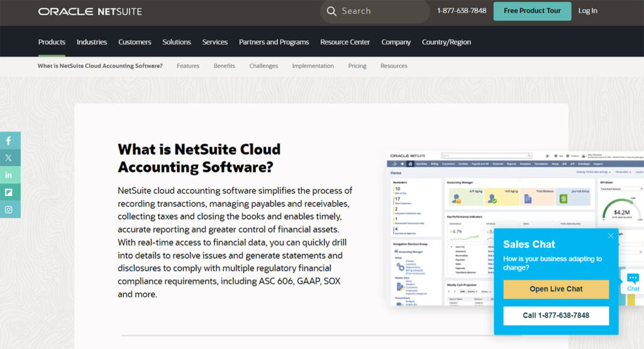The width and height of the screenshot is (644, 349).
Task: Jump to the Pricing section
Action: 357,65
